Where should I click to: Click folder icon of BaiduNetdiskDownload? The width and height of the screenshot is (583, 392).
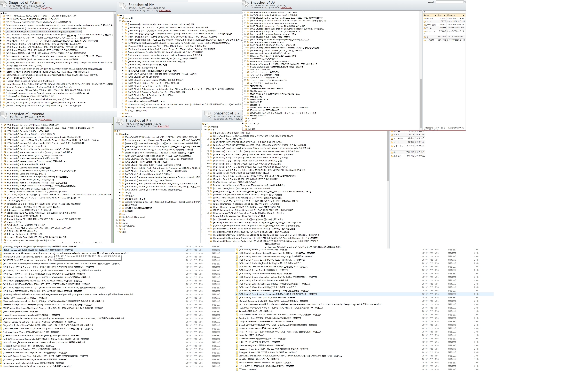(x=120, y=217)
